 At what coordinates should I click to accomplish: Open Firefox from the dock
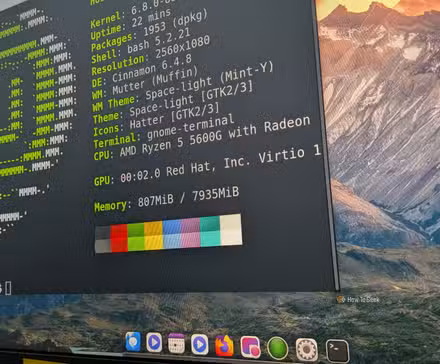[x=224, y=346]
